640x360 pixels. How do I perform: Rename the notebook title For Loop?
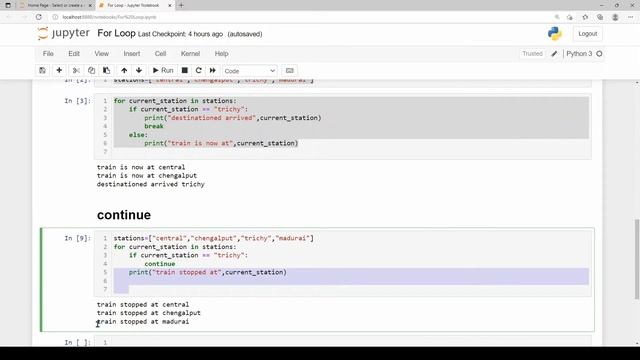click(116, 33)
